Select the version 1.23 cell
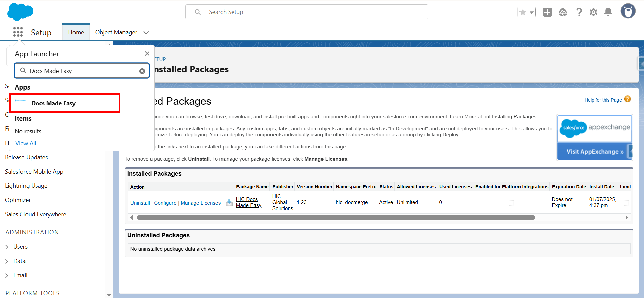This screenshot has width=644, height=298. tap(302, 202)
